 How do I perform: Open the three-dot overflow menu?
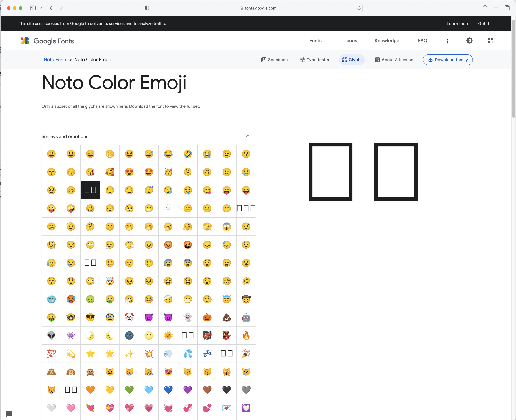(448, 41)
